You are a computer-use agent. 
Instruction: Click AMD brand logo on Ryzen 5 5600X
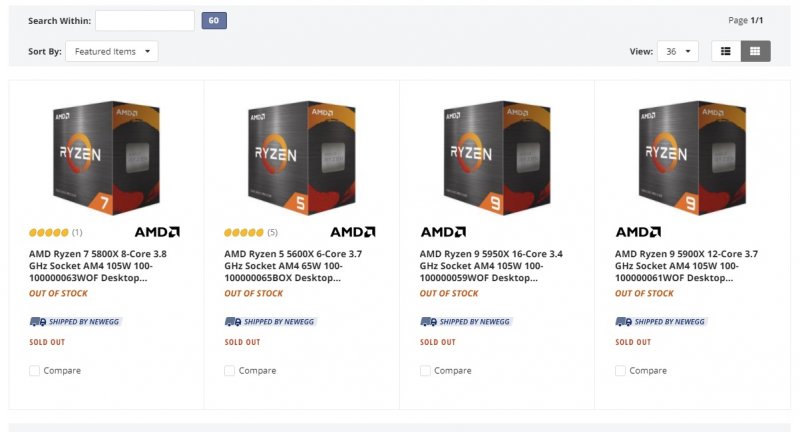[x=353, y=232]
